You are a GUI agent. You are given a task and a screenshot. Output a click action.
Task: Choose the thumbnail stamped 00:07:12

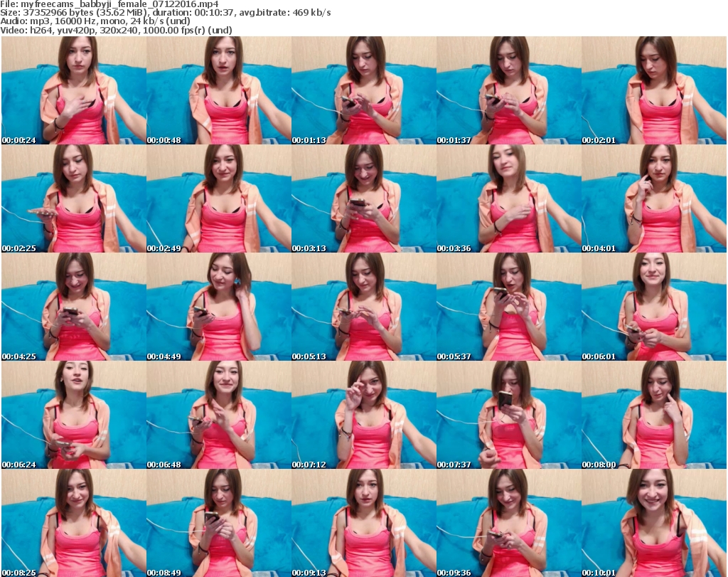(x=364, y=415)
